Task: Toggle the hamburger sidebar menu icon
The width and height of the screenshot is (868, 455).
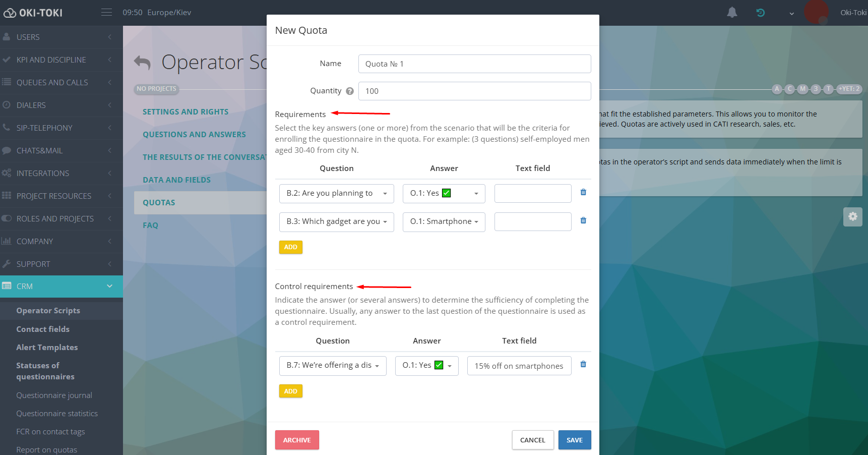Action: point(106,13)
